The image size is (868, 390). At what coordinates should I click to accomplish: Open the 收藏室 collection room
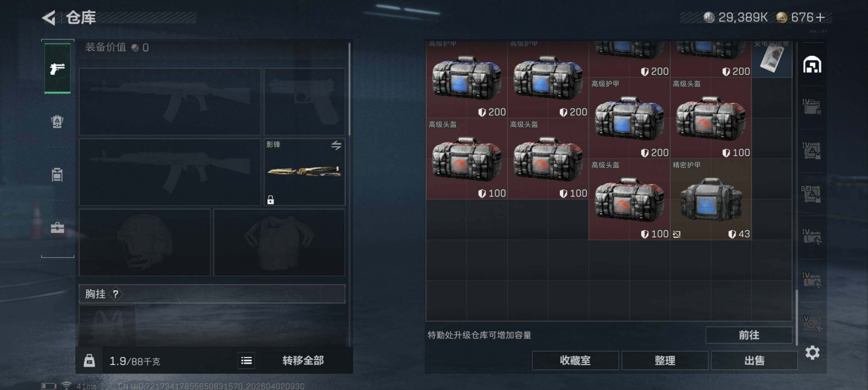575,360
